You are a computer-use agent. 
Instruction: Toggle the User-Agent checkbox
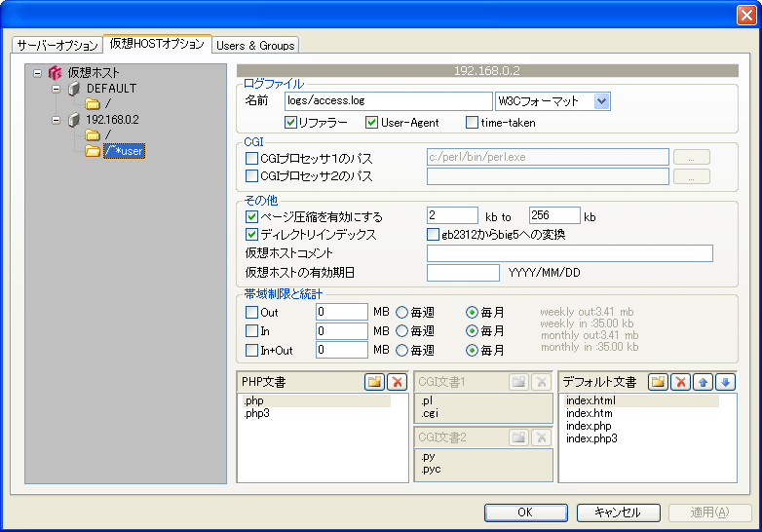coord(371,123)
